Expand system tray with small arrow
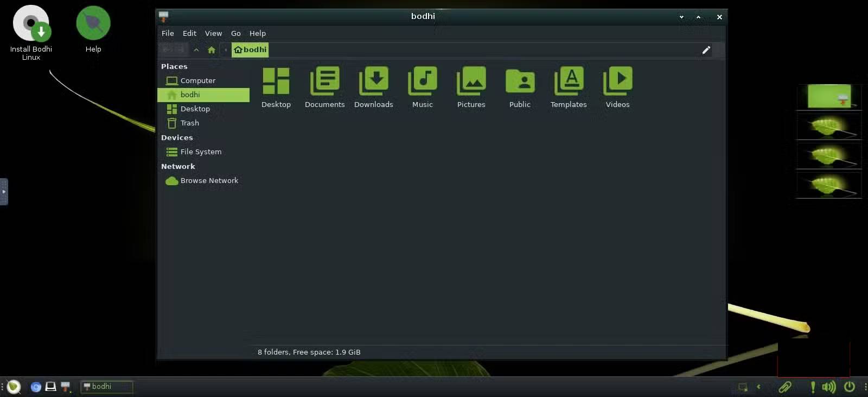Screen dimensions: 868x397 758,387
